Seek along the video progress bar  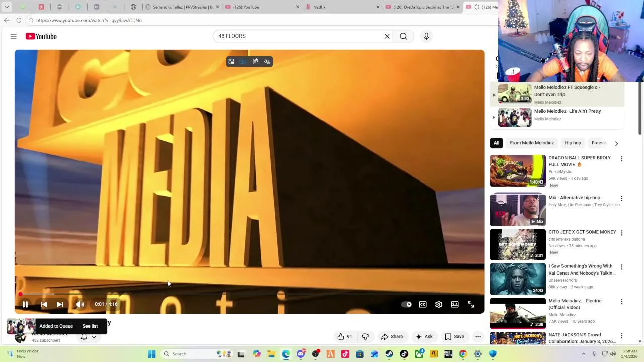tap(250, 294)
